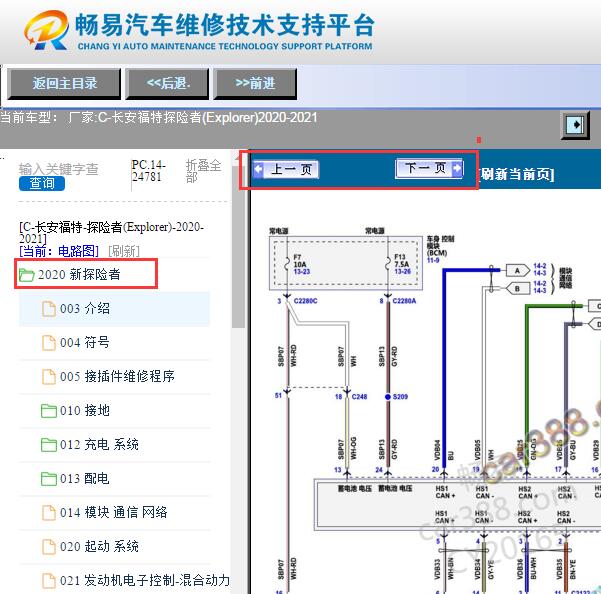The width and height of the screenshot is (601, 594).
Task: Click the 当前：电路图 link
Action: click(59, 251)
